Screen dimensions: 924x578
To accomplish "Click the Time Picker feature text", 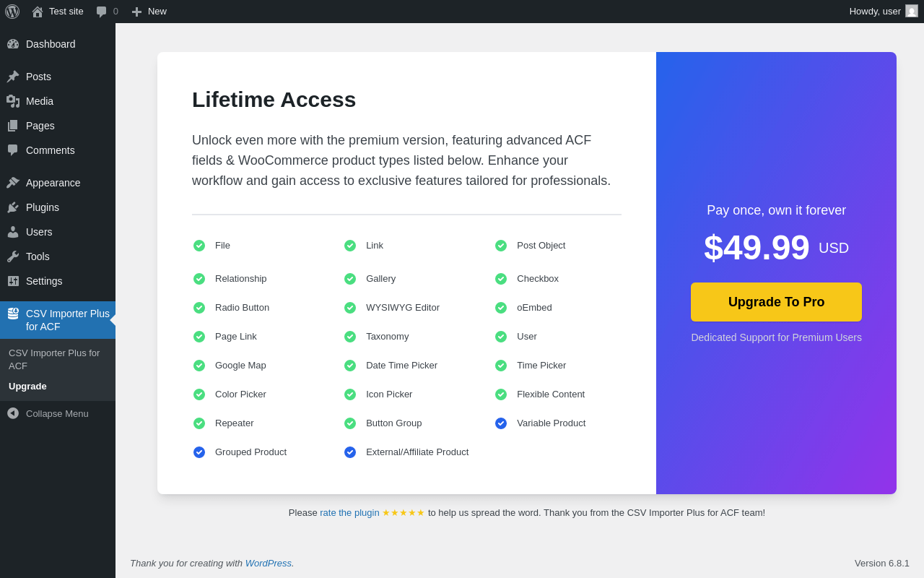I will click(x=541, y=366).
